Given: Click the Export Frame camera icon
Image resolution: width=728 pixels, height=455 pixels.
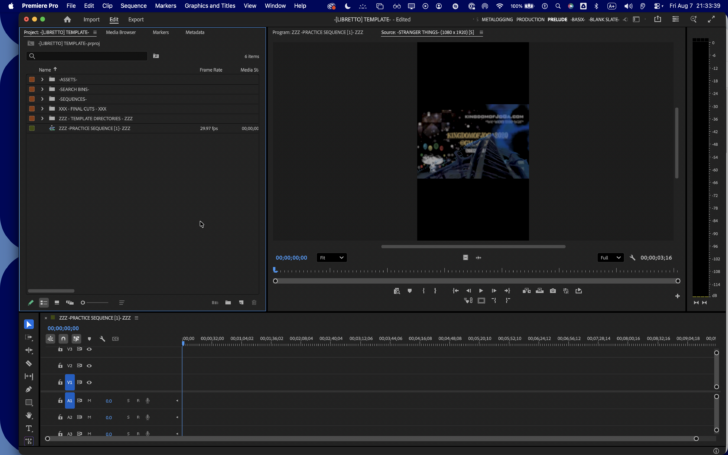Looking at the screenshot, I should [552, 291].
